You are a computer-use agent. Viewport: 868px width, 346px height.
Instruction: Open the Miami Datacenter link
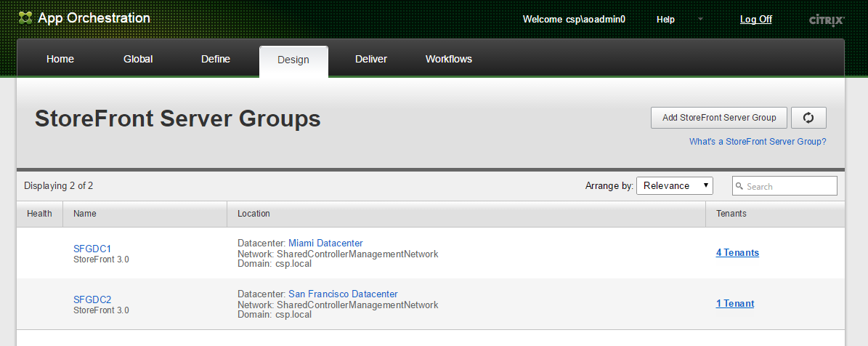[325, 243]
